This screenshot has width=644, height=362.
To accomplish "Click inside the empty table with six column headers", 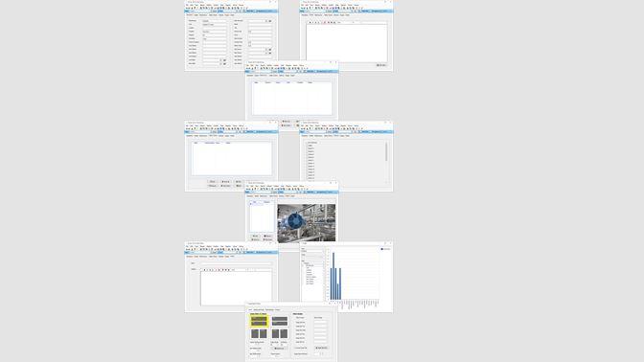I will click(x=292, y=98).
